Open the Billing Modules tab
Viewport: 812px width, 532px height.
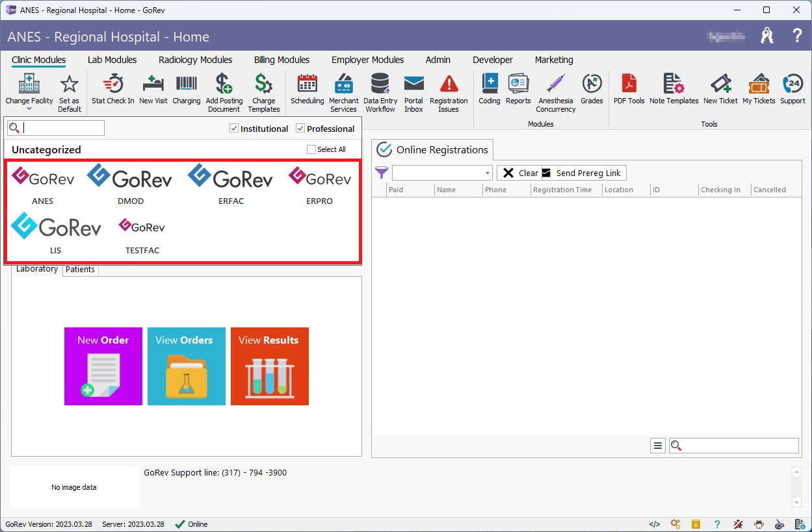[282, 60]
